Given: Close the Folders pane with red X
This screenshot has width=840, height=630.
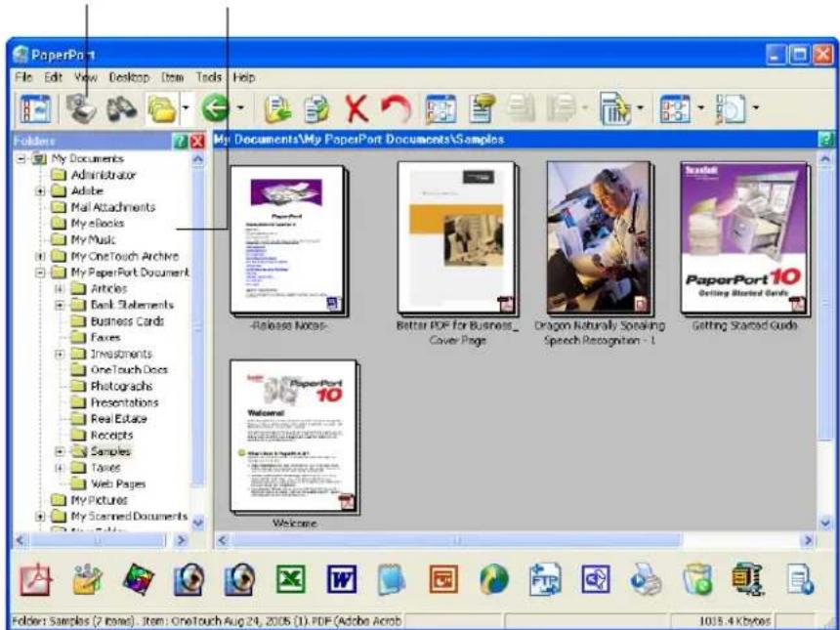Looking at the screenshot, I should (x=197, y=141).
